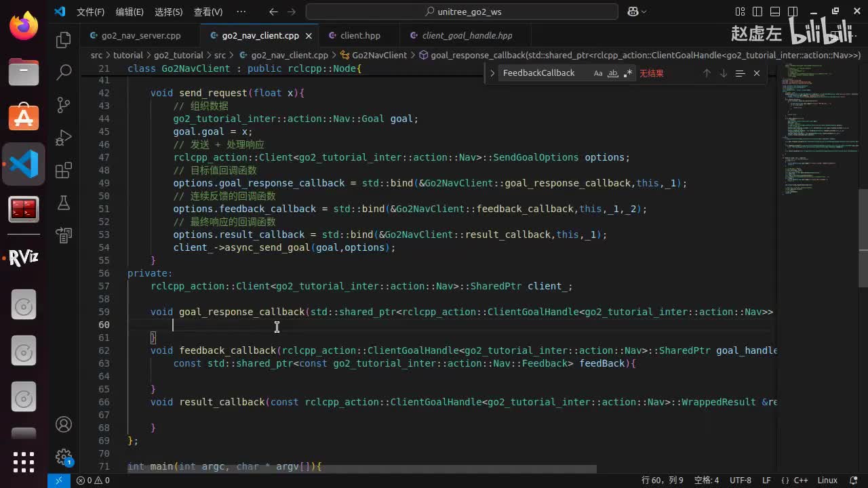Open the Source Control view
Viewport: 868px width, 488px height.
(x=64, y=104)
